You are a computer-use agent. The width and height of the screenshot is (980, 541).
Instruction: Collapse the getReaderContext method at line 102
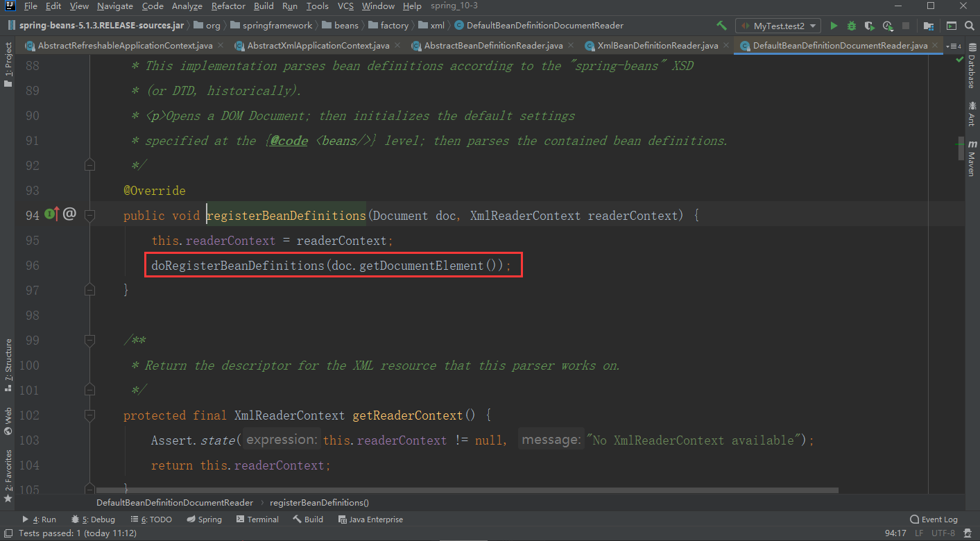89,415
